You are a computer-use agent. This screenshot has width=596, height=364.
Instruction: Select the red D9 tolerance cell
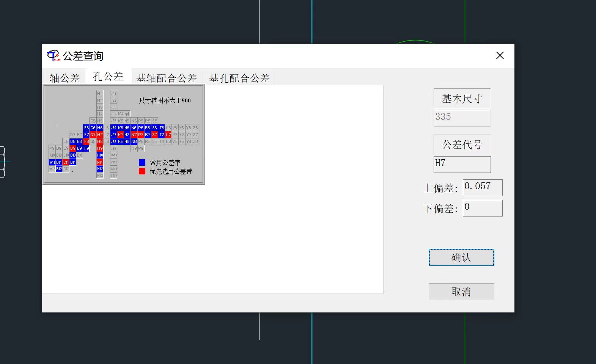tap(72, 148)
